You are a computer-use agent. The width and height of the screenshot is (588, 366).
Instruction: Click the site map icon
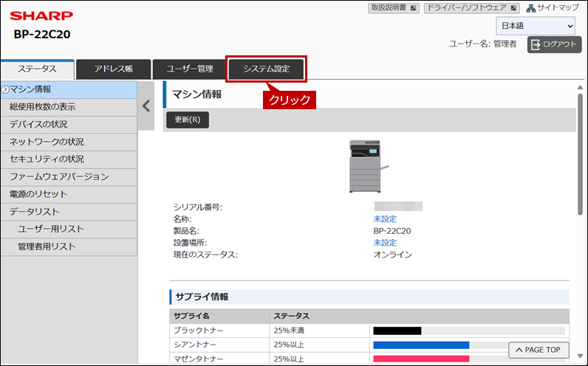(x=530, y=8)
